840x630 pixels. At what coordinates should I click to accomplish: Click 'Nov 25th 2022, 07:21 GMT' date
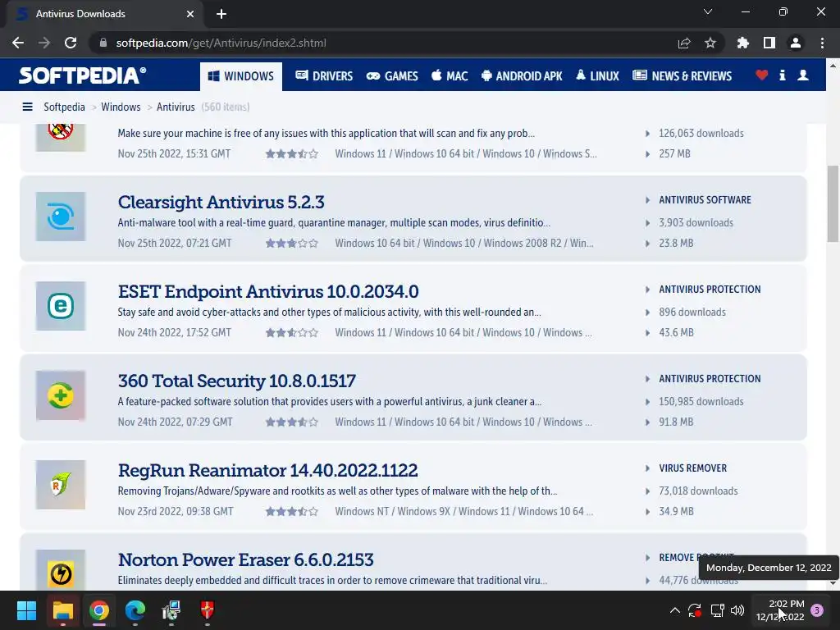[175, 243]
